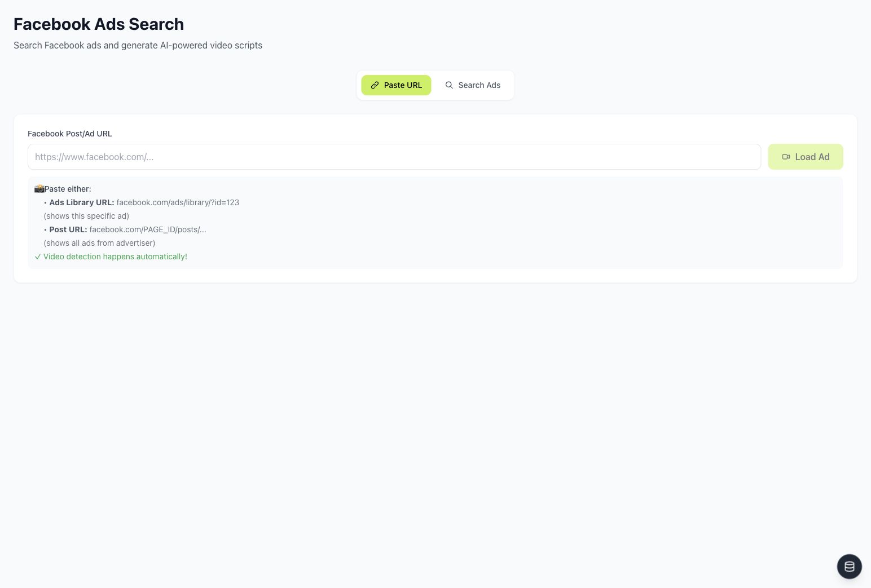The height and width of the screenshot is (588, 871).
Task: Click the 'Facebook Post/Ad URL' label
Action: point(70,134)
